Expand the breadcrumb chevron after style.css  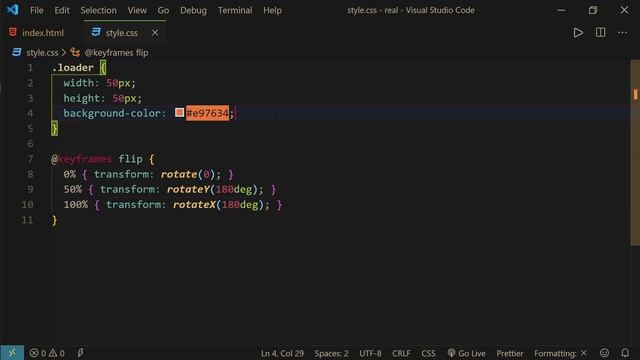tap(64, 53)
